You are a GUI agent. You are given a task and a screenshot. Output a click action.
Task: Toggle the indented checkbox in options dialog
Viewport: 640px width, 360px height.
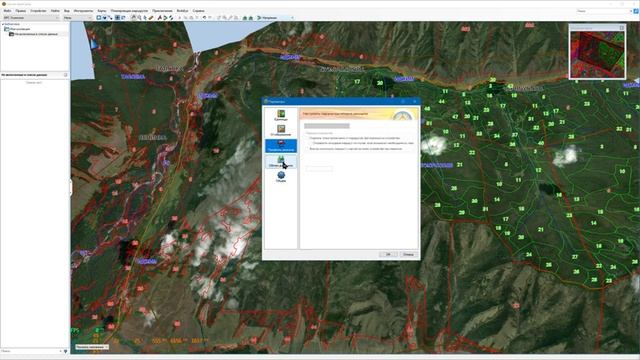(311, 143)
